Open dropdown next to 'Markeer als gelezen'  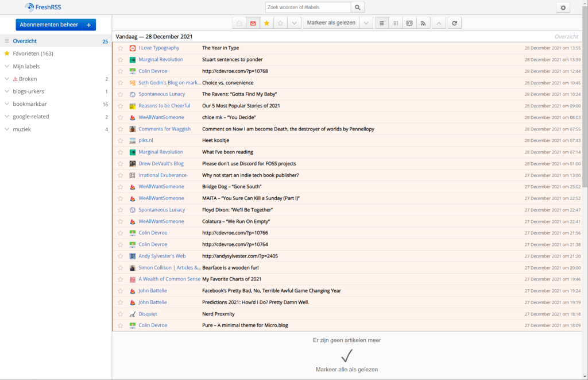coord(367,23)
